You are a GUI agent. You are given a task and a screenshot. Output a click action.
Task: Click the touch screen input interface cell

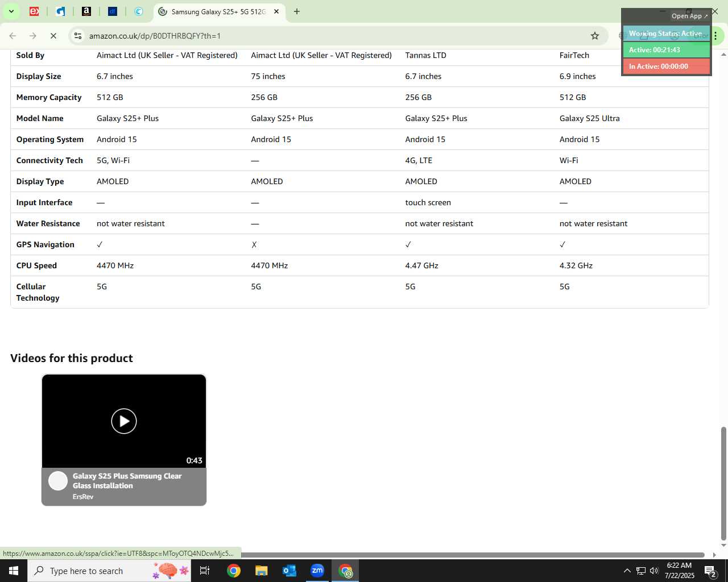tap(428, 202)
